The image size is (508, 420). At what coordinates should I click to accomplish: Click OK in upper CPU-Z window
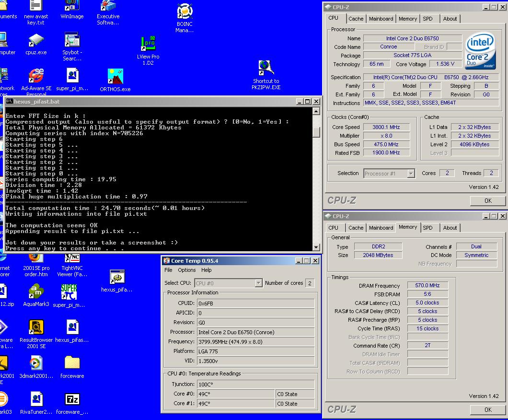(x=488, y=200)
